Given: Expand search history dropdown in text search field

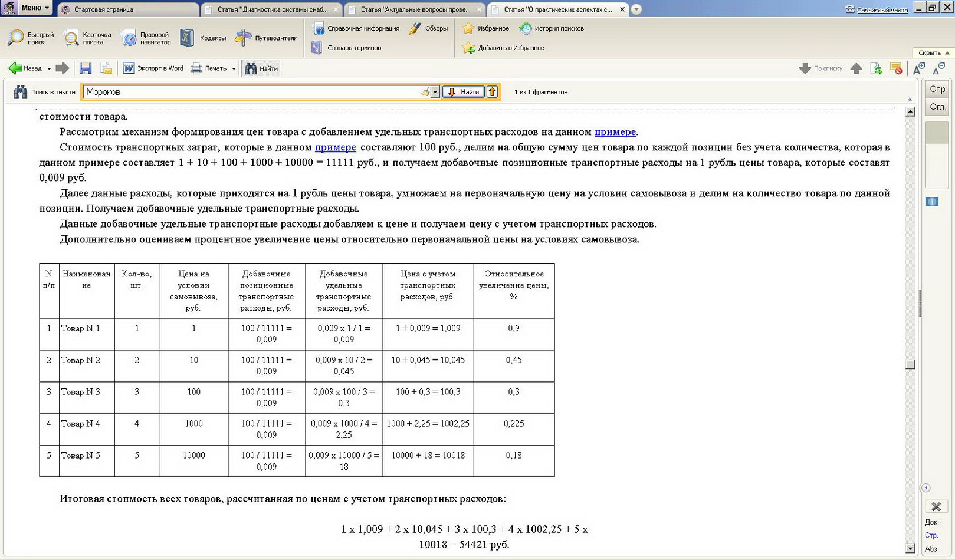Looking at the screenshot, I should coord(435,92).
